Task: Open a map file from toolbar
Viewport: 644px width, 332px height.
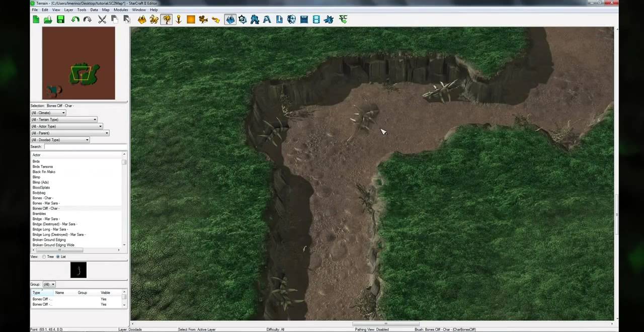Action: (x=48, y=20)
